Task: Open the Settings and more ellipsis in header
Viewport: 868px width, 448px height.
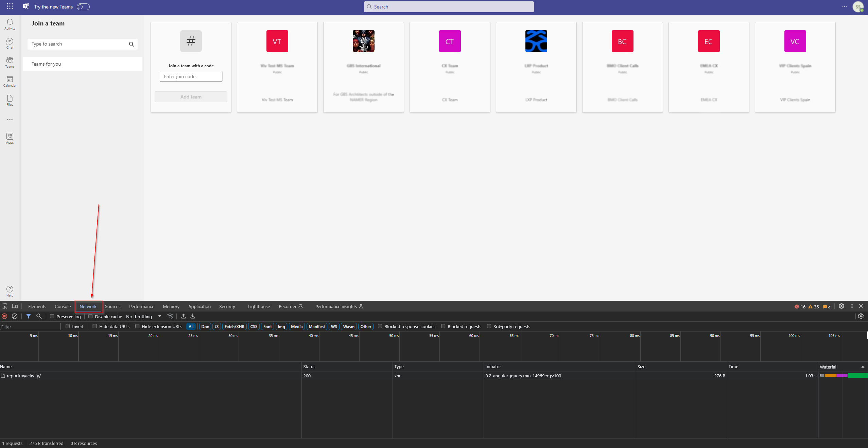Action: point(845,7)
